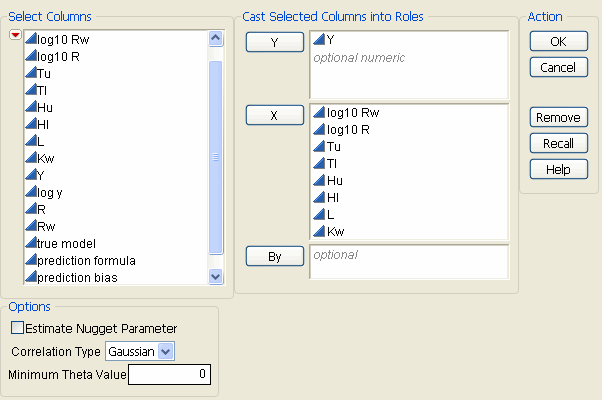Click the By role button
Image resolution: width=602 pixels, height=400 pixels.
pyautogui.click(x=274, y=256)
